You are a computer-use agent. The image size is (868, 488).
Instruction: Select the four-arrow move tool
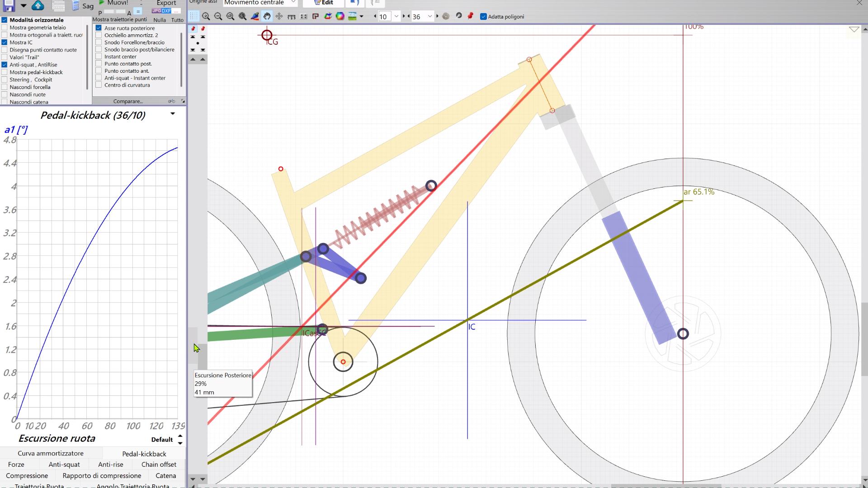(x=279, y=16)
